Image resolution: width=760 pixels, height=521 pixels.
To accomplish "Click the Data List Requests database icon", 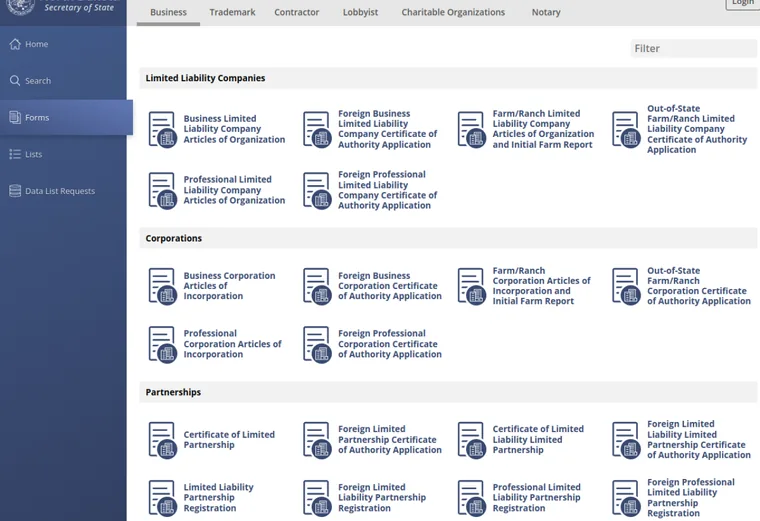I will pos(15,191).
